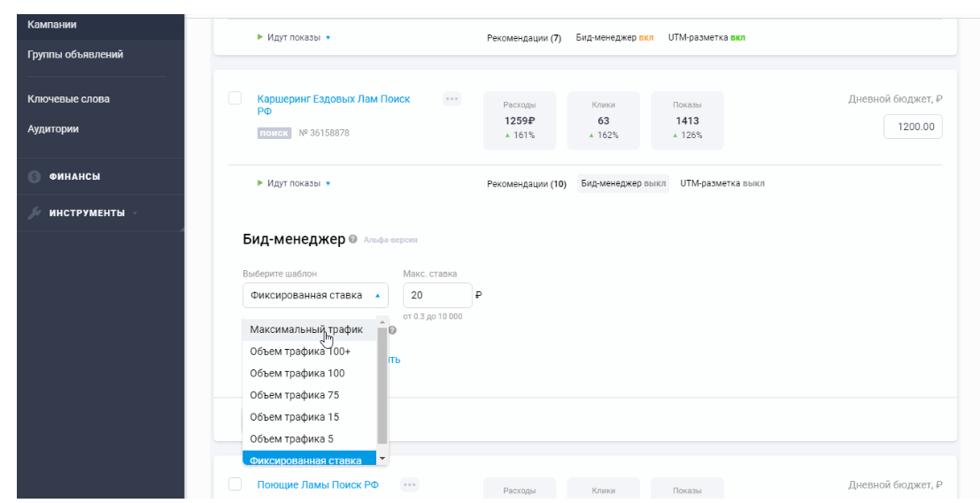Click the question mark icon beside the dropdown list
This screenshot has width=980, height=503.
click(x=392, y=330)
